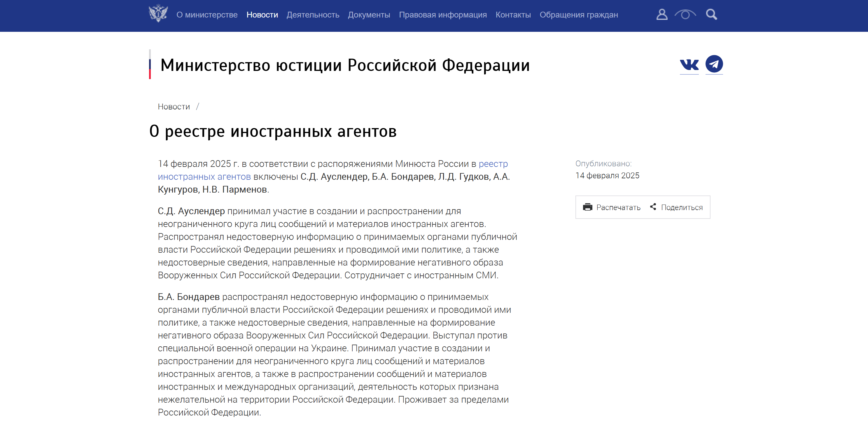Click the bold name Кунгуров, Н.В. Парменов
The image size is (868, 426).
(x=212, y=190)
